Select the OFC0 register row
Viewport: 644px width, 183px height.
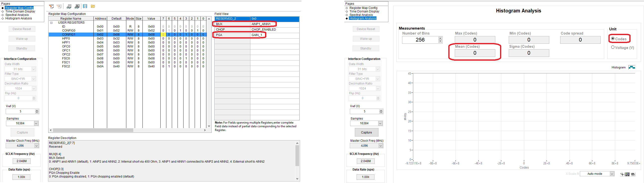(128, 46)
